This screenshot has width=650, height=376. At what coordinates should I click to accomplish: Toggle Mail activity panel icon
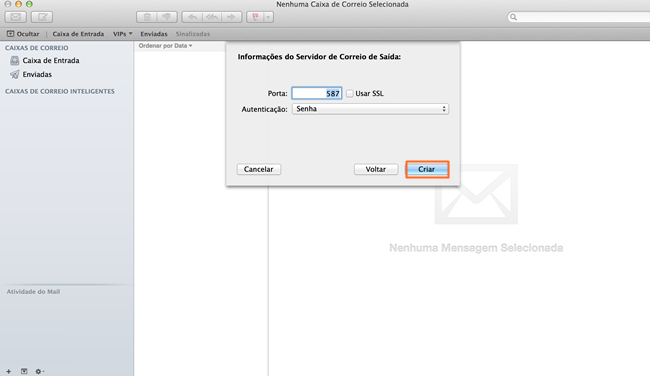(24, 371)
